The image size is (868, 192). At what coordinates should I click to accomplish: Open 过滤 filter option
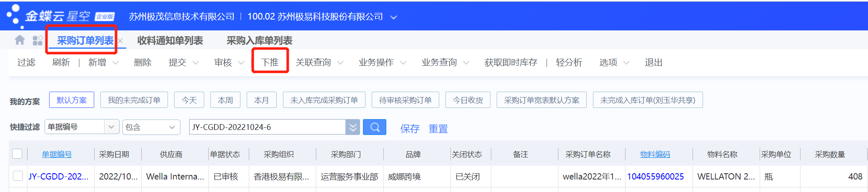[x=26, y=62]
